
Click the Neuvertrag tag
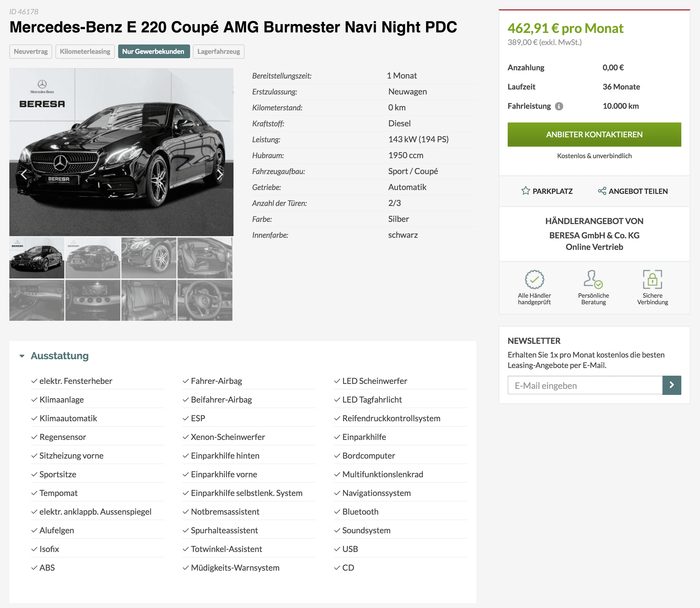[x=30, y=52]
